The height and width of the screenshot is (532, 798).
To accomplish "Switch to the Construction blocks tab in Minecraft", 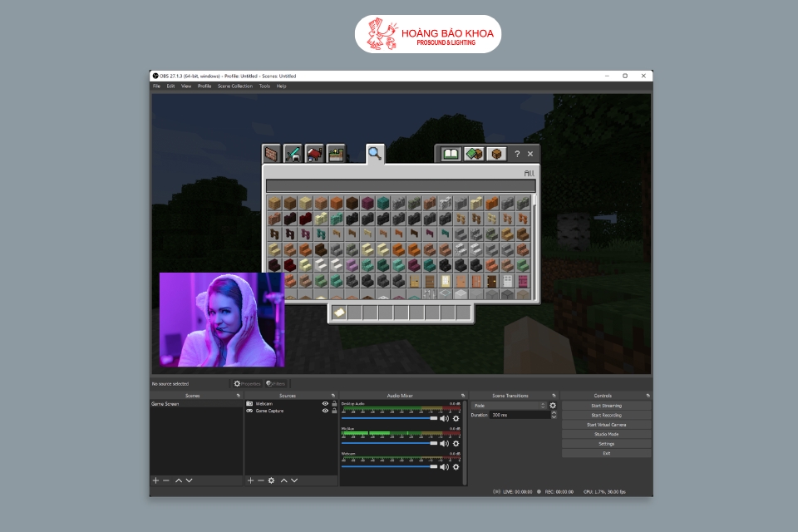I will (272, 153).
